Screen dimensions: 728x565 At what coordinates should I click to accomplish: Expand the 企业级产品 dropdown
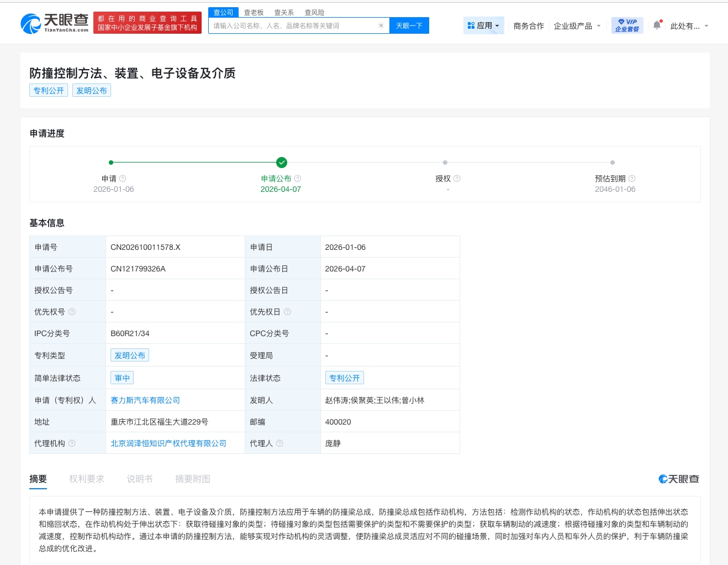[x=577, y=25]
